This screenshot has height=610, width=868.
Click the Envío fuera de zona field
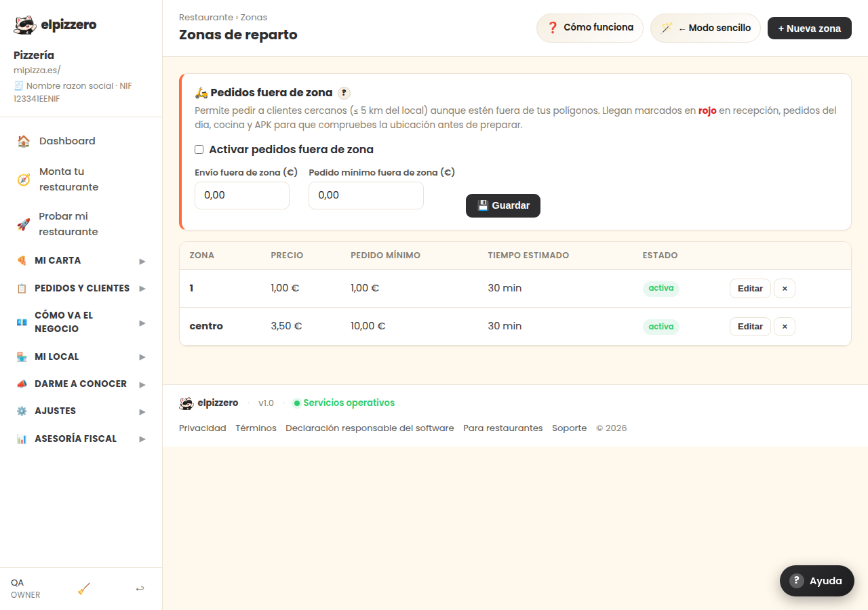(242, 195)
